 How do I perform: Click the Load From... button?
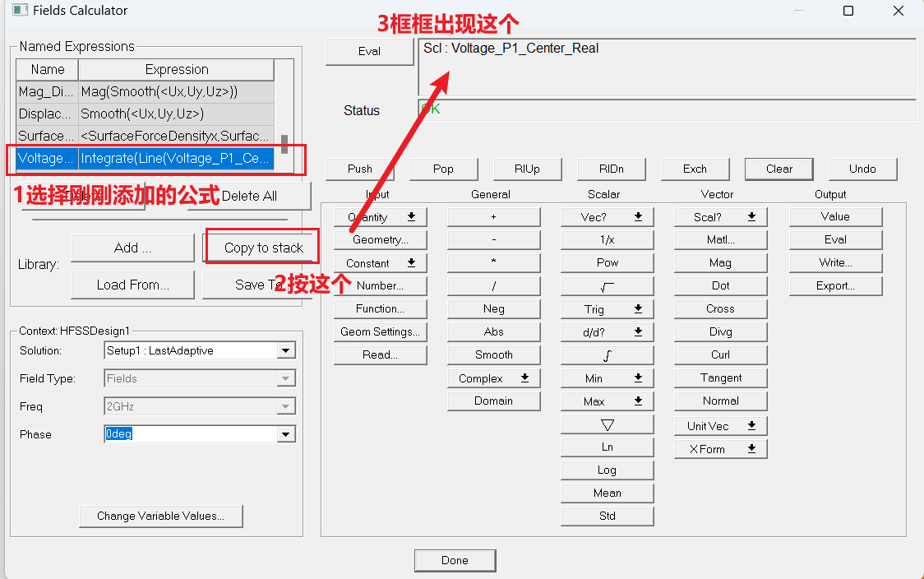coord(132,285)
